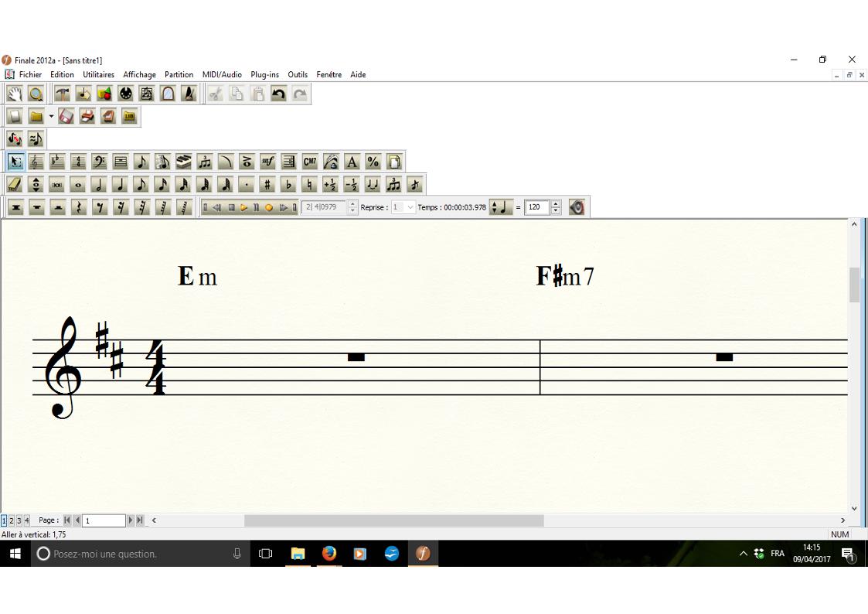Open the Reprise dropdown
868x614 pixels.
click(x=410, y=207)
